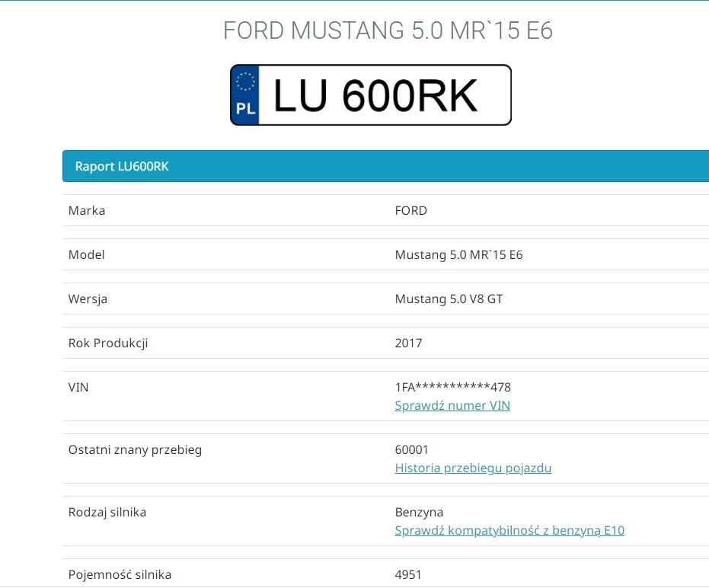Open 'Historia przebiegu pojazdu' link
Viewport: 709px width, 588px height.
[x=473, y=468]
